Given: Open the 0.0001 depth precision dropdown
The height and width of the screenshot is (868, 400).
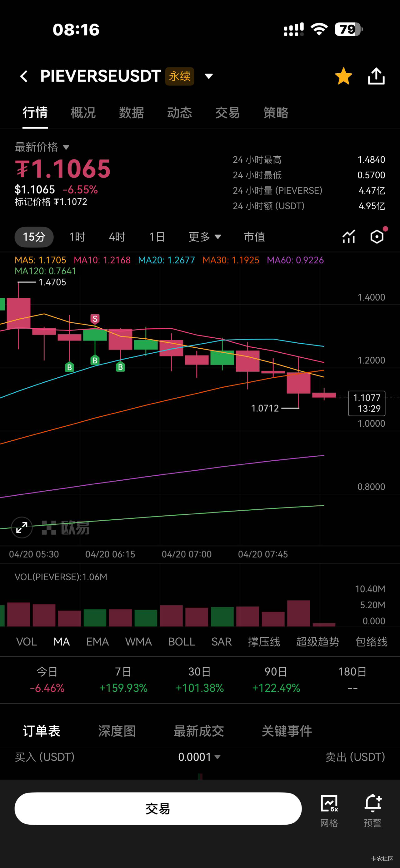Looking at the screenshot, I should [199, 757].
